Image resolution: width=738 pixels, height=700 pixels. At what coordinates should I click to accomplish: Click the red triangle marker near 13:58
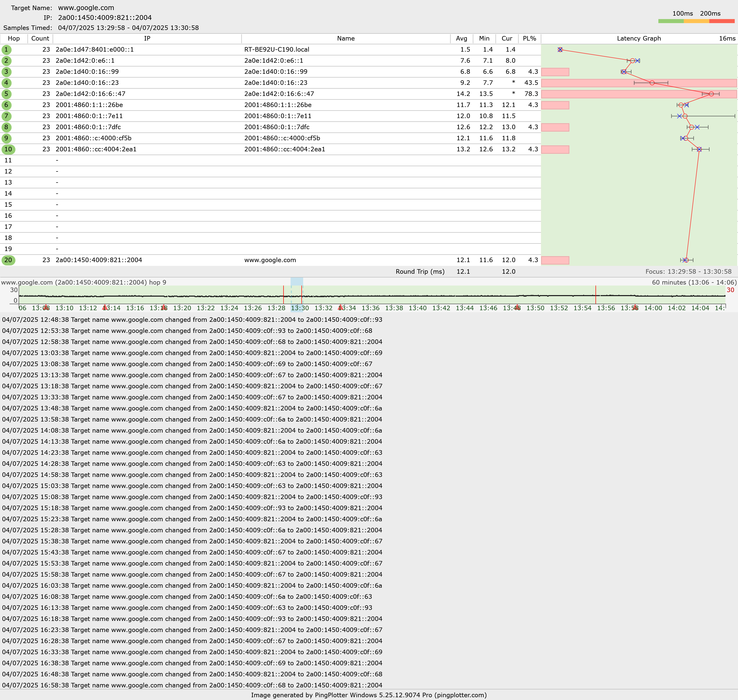click(x=635, y=307)
